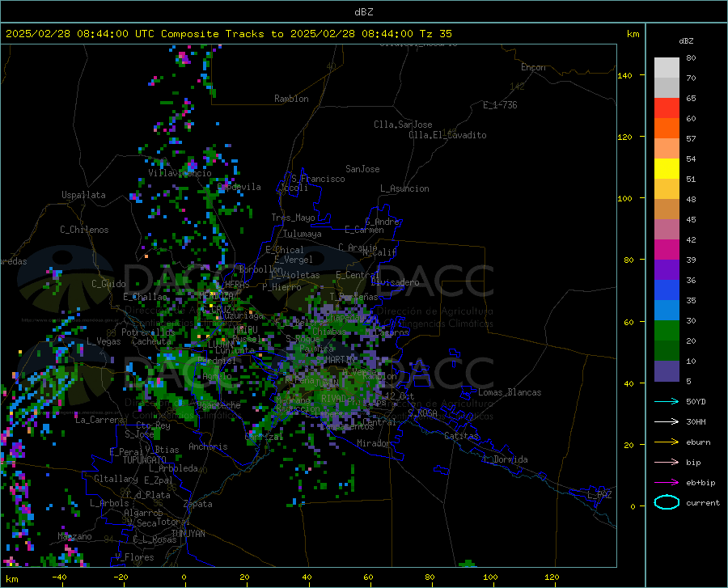The height and width of the screenshot is (588, 728).
Task: Click the V_Flores map label
Action: pyautogui.click(x=134, y=557)
